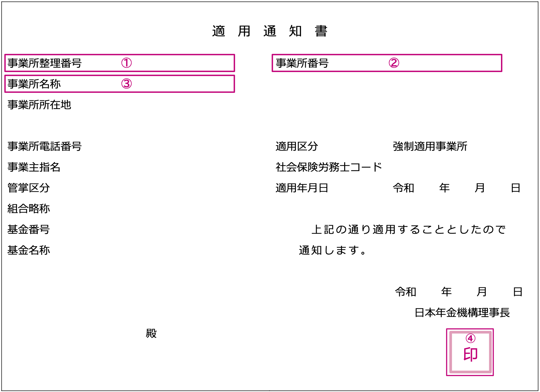Click the circled number ① marker
Image resolution: width=540 pixels, height=392 pixels.
126,63
